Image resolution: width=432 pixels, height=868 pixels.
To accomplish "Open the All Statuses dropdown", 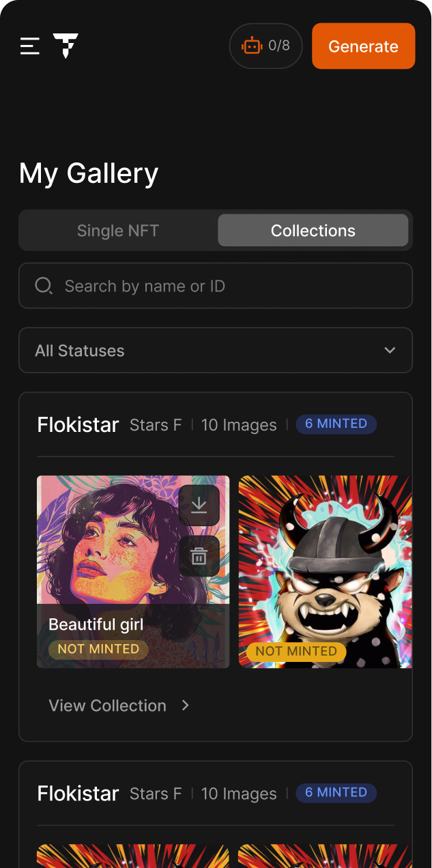I will click(216, 350).
